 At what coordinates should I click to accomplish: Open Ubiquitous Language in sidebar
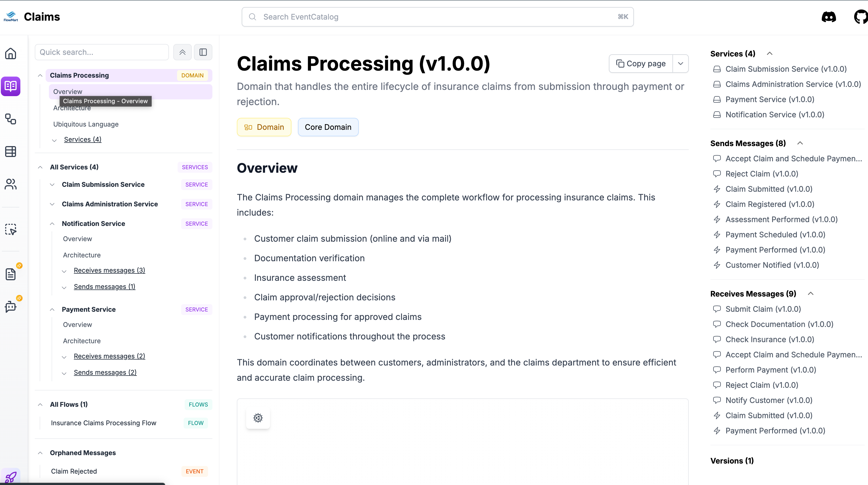point(86,124)
